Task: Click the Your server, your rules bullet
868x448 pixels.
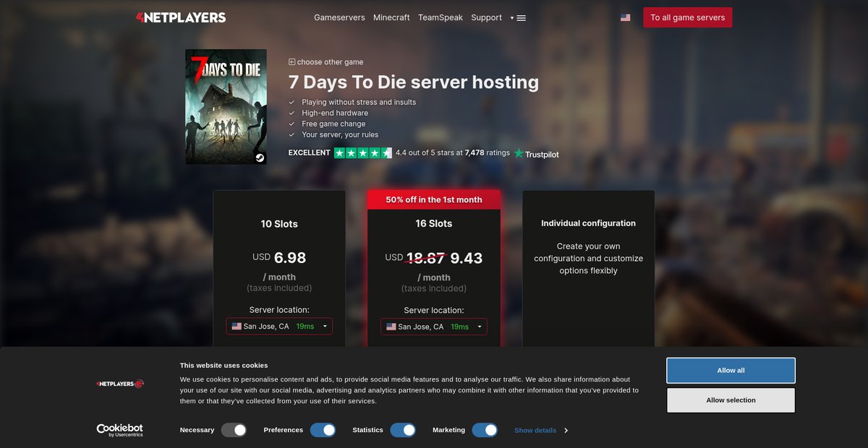Action: [340, 135]
